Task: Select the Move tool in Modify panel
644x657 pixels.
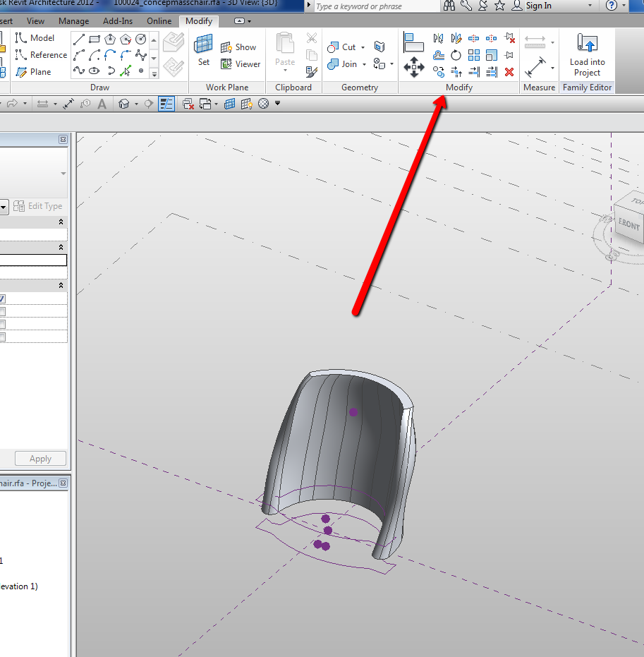Action: pos(413,68)
